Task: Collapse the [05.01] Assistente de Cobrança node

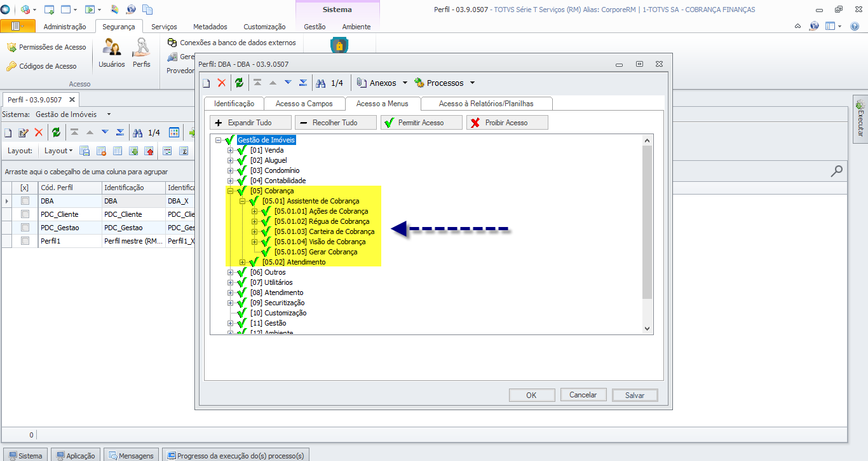Action: pos(243,201)
